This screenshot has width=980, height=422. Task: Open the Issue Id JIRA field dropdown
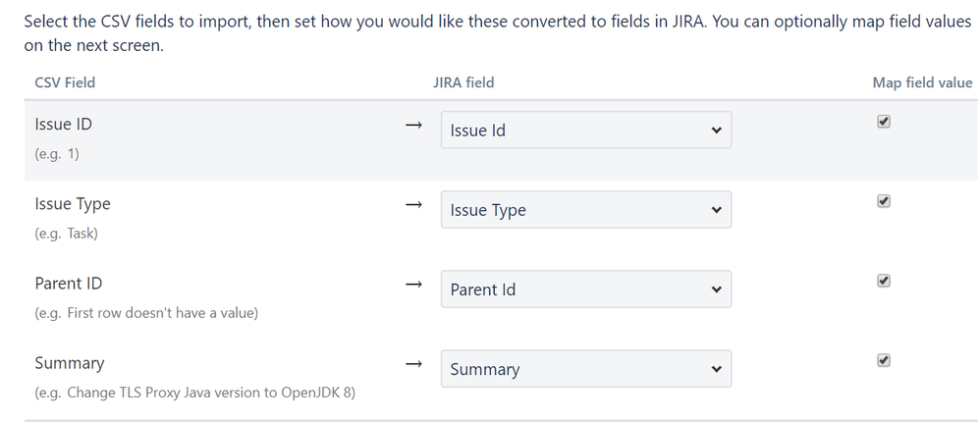(585, 131)
